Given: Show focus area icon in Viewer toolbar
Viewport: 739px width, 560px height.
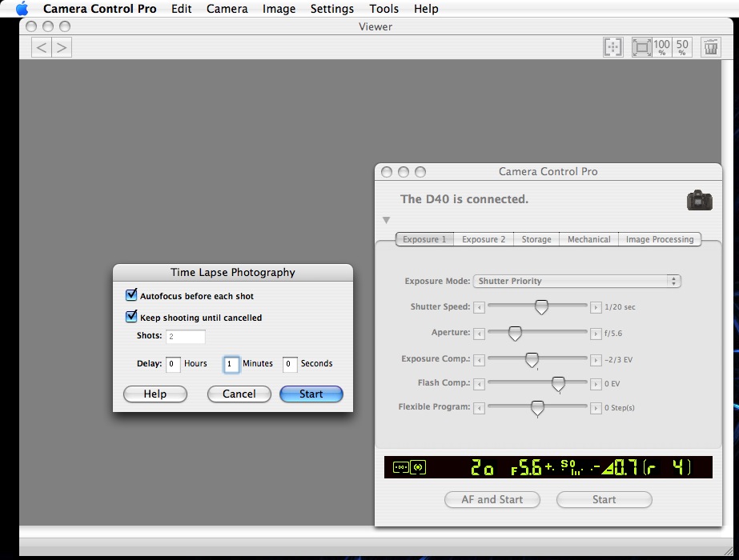Looking at the screenshot, I should (x=613, y=47).
